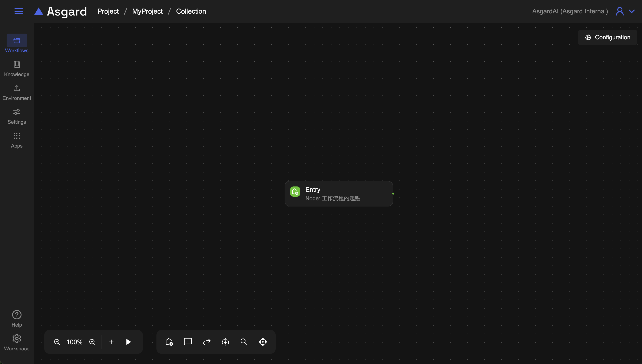Zoom in the canvas
The width and height of the screenshot is (642, 364).
[92, 342]
